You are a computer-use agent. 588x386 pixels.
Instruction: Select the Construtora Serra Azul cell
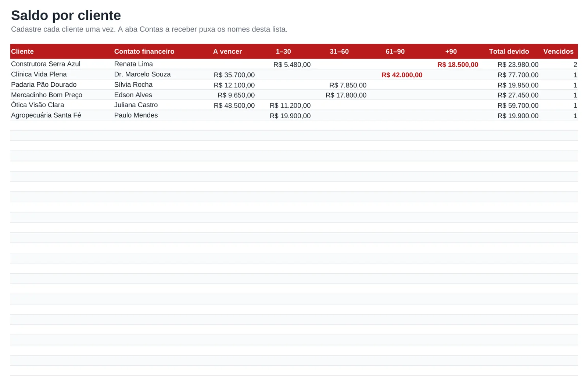coord(46,64)
